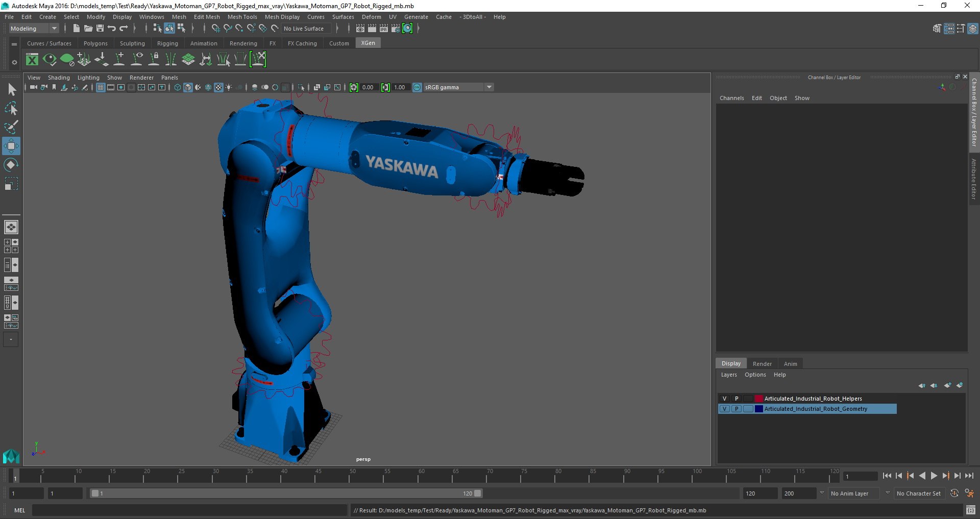The height and width of the screenshot is (519, 980).
Task: Toggle playback P of Robot_Geometry layer
Action: click(x=737, y=409)
